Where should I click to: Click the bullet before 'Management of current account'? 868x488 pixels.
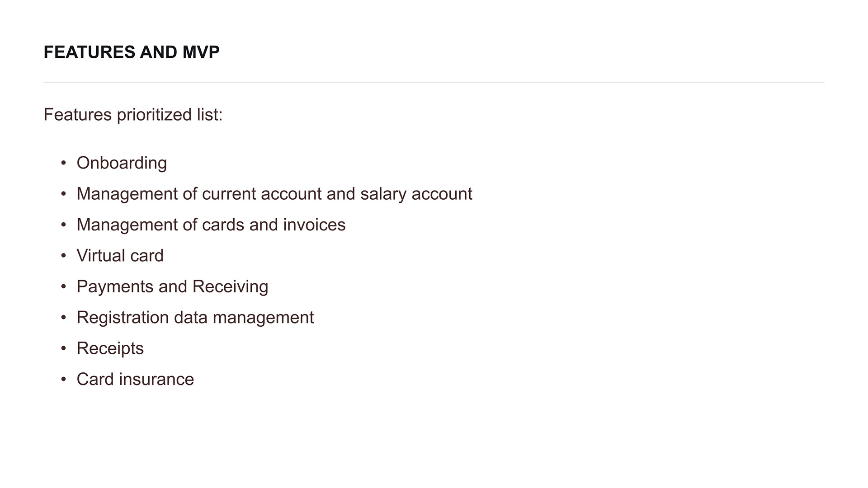[64, 194]
